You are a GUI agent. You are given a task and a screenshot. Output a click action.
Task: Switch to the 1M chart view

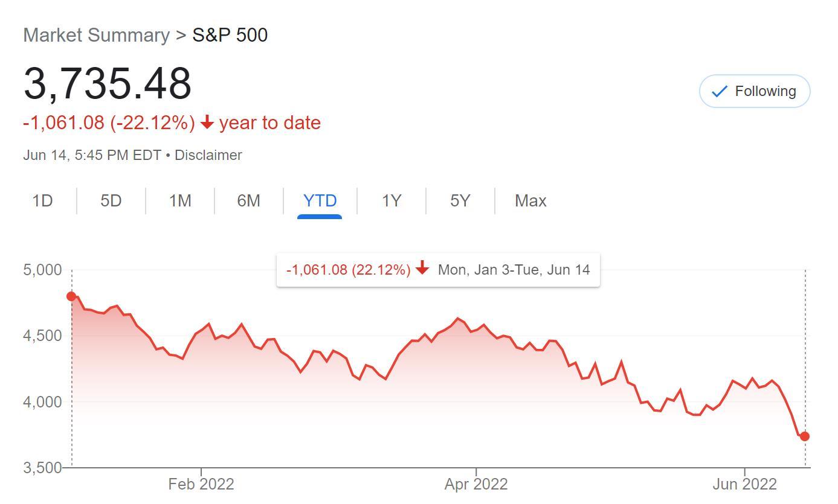(180, 200)
